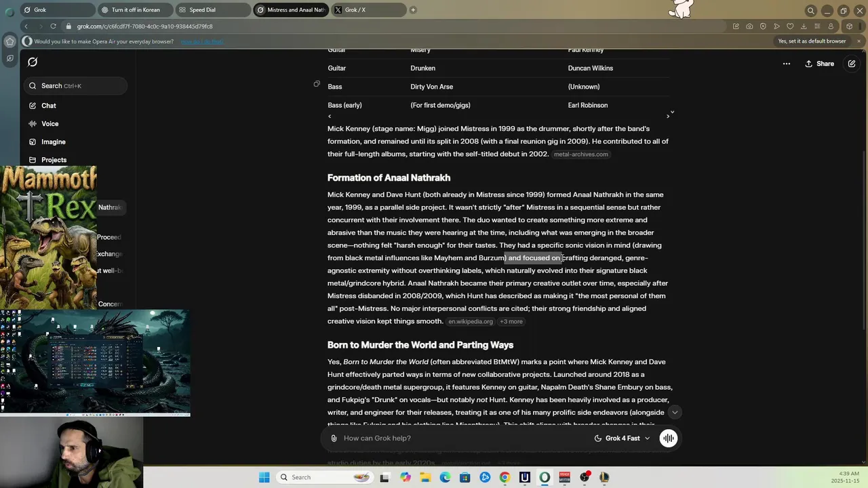868x488 pixels.
Task: Select the 'Mistress and Anaal Nath' tab
Action: pyautogui.click(x=291, y=10)
